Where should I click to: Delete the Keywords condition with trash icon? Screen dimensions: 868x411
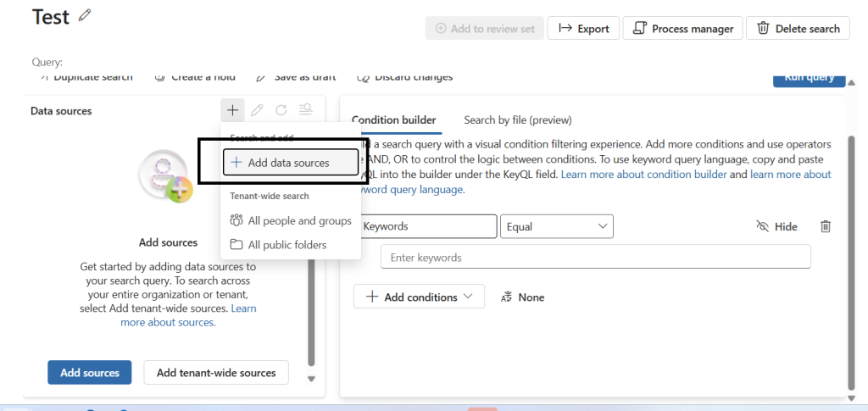tap(826, 226)
